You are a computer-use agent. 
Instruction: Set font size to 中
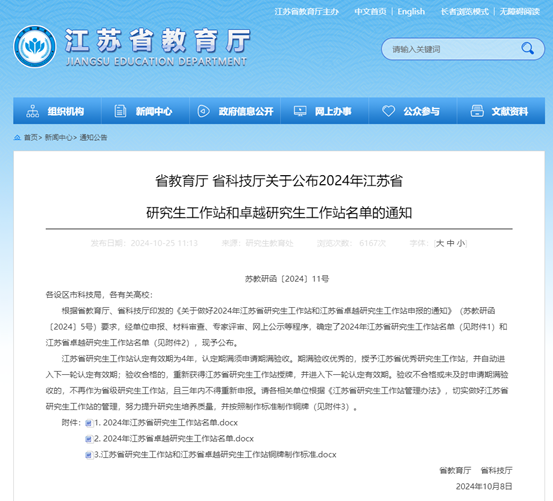pos(450,243)
